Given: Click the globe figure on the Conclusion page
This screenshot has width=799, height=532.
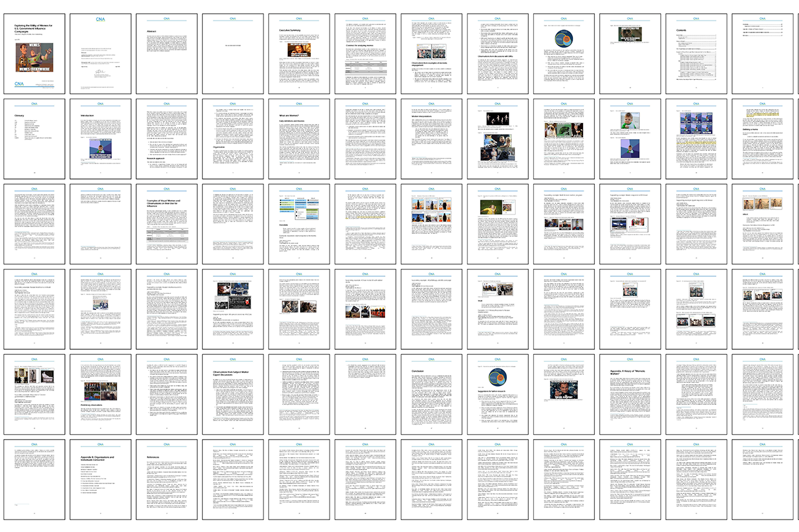Looking at the screenshot, I should (x=498, y=377).
